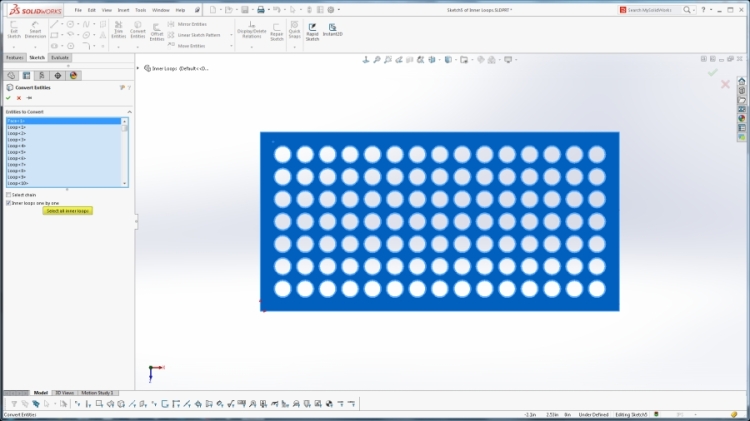
Task: Expand Inner Loops flyout design tree
Action: click(x=138, y=68)
